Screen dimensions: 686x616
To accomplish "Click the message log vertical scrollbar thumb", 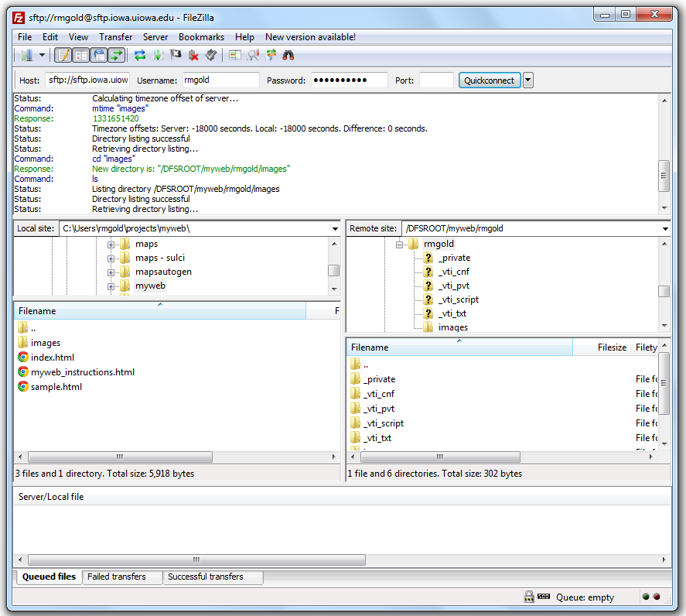I will tap(664, 176).
